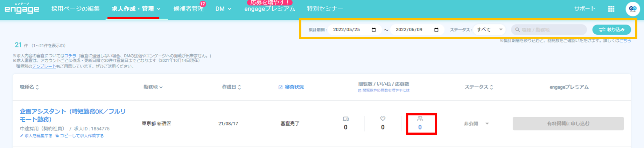This screenshot has width=644, height=148.
Task: Focus the 職種/勤務地 search field
Action: pos(549,30)
